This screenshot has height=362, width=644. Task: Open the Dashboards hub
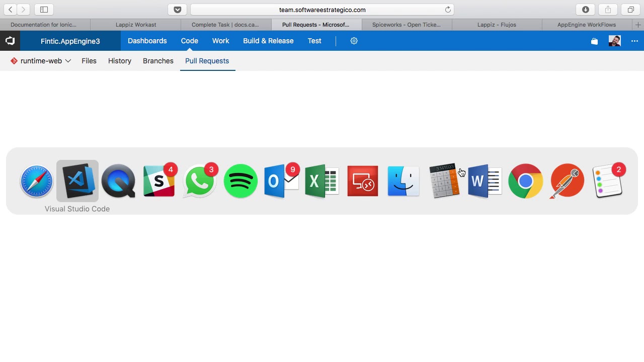click(x=147, y=41)
